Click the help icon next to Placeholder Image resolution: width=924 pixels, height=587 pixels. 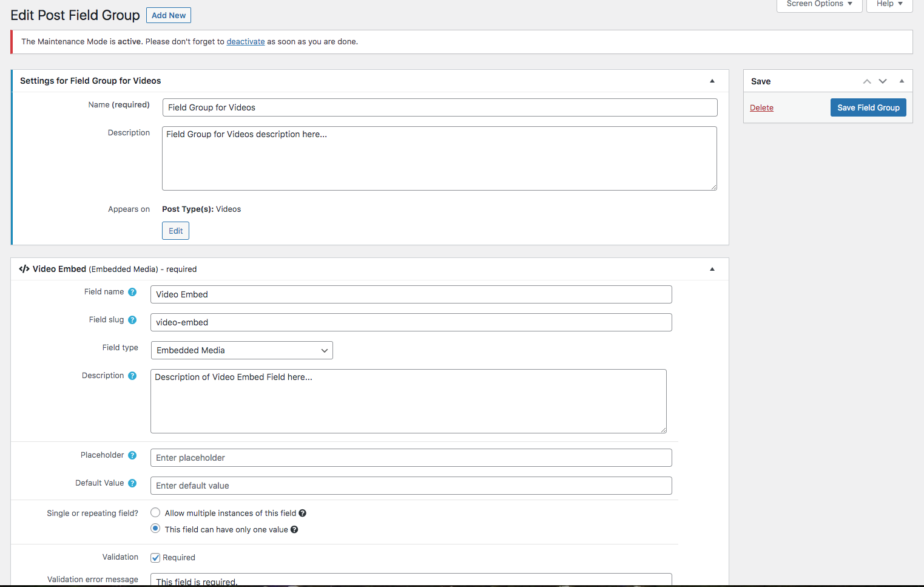pos(132,455)
